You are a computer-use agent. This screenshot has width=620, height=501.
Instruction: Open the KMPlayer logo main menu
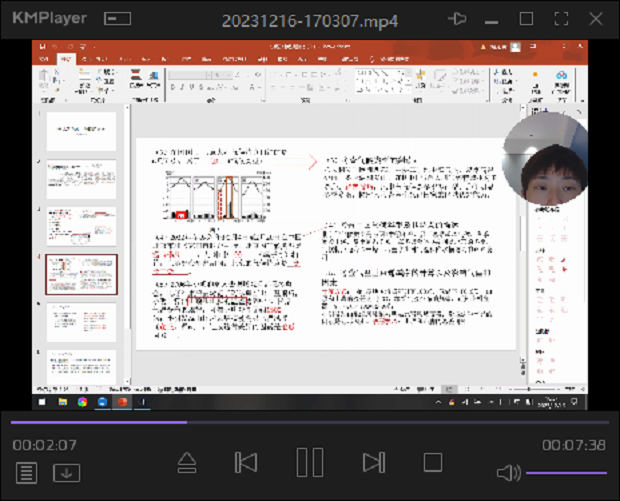click(49, 18)
